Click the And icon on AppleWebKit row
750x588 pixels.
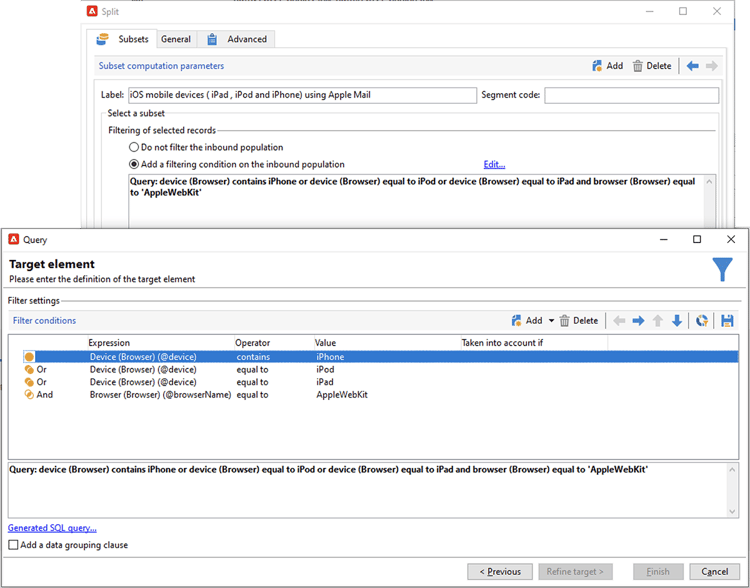29,395
